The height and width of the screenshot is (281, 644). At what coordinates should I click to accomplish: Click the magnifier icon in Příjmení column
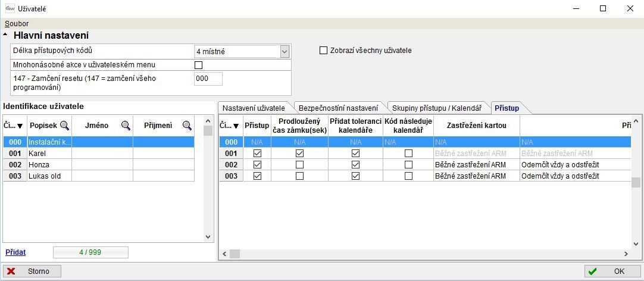[x=187, y=126]
